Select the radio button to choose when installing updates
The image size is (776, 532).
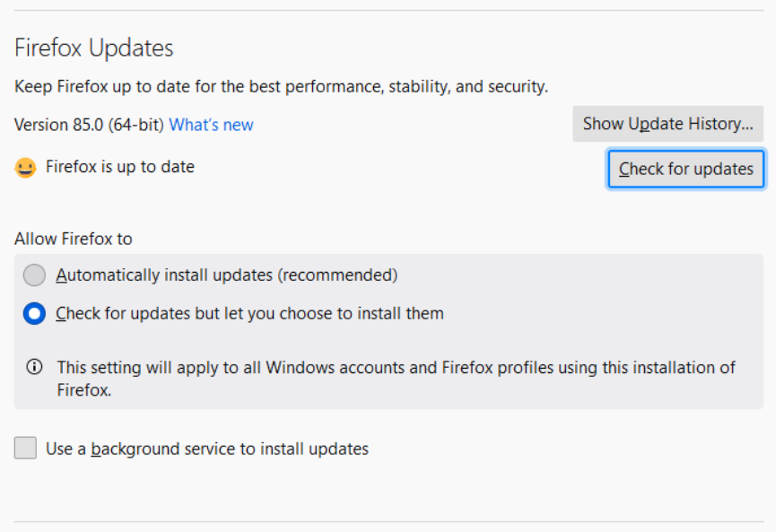click(x=34, y=314)
